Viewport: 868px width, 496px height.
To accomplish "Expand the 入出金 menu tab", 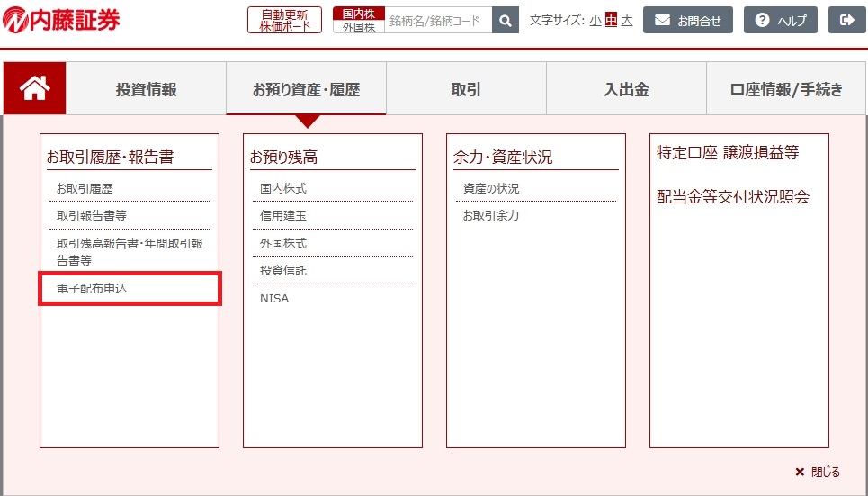I will 626,89.
